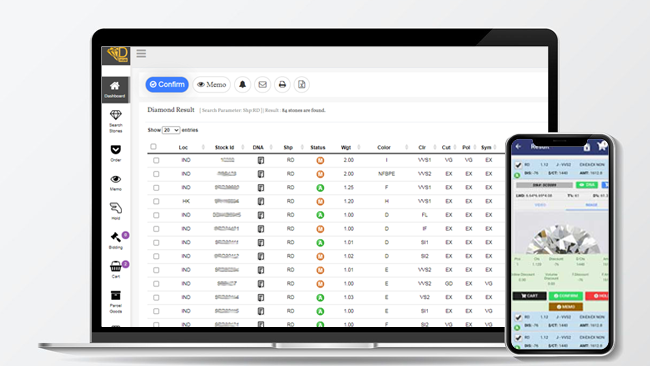Click the email envelope icon

(262, 85)
